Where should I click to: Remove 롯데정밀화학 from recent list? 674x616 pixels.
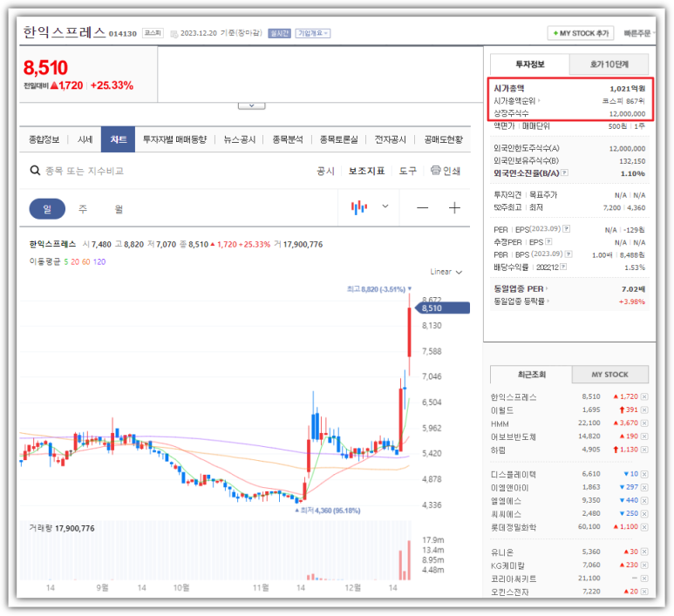pyautogui.click(x=644, y=527)
